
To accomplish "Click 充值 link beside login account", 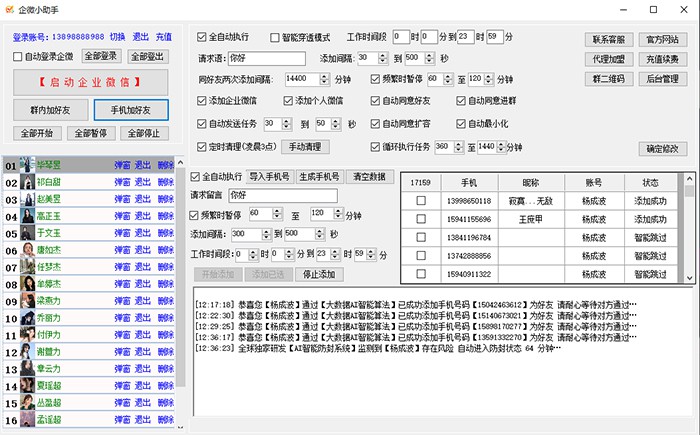I will coord(164,37).
